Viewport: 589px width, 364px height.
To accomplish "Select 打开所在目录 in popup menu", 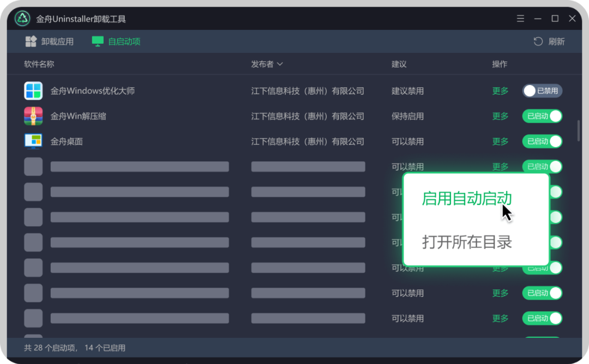I will click(466, 242).
